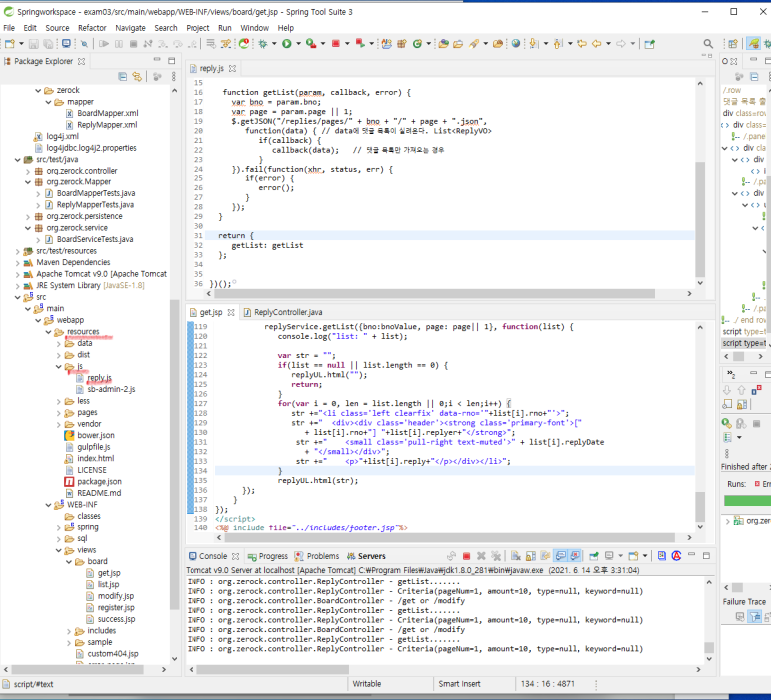Click Remove Launch X icon in Console
The image size is (771, 700).
(481, 556)
